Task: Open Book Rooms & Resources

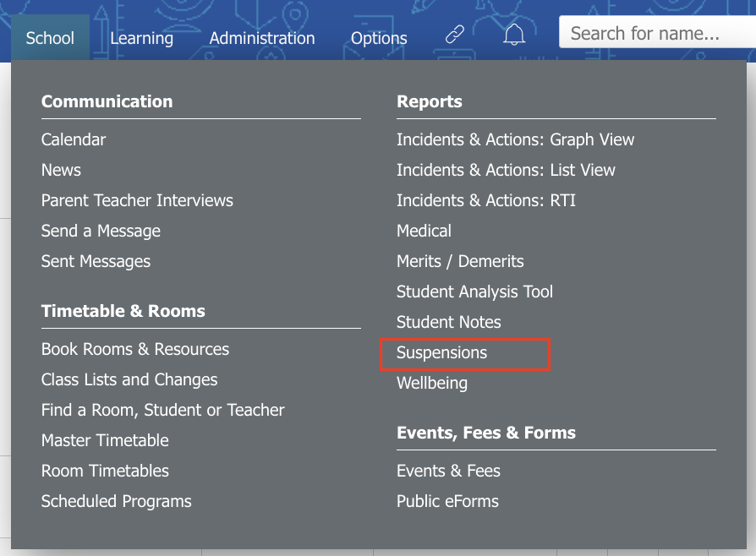Action: click(x=135, y=349)
